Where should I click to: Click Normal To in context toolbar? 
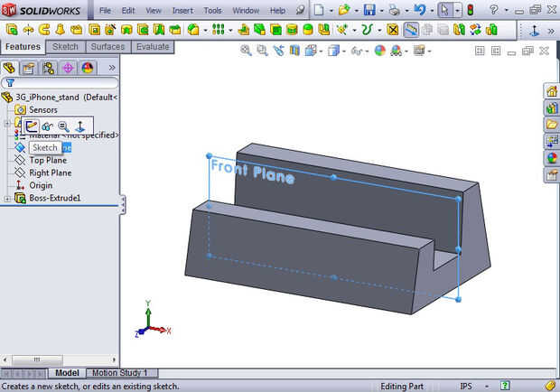(80, 126)
